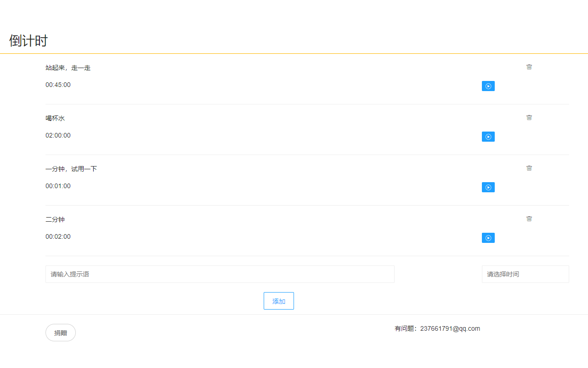The height and width of the screenshot is (368, 588).
Task: Select the 02:00:00 time value
Action: [x=58, y=135]
